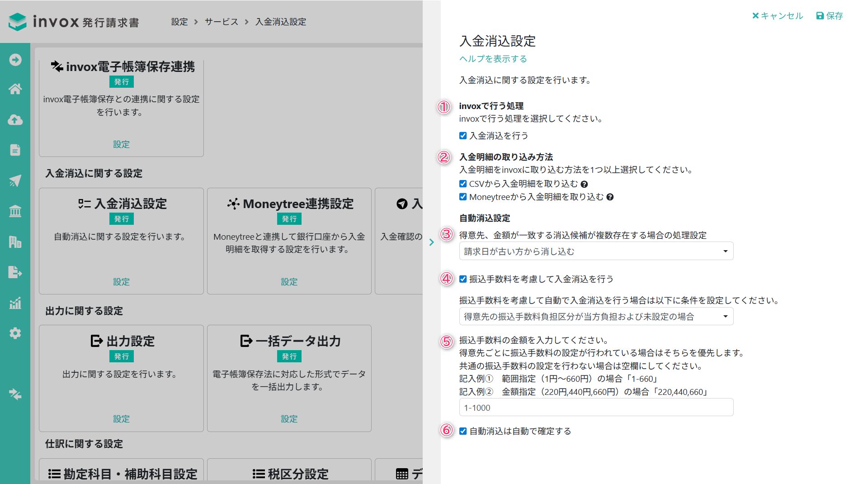This screenshot has width=868, height=484.
Task: Click 入金消込設定 in the breadcrumb
Action: [281, 22]
